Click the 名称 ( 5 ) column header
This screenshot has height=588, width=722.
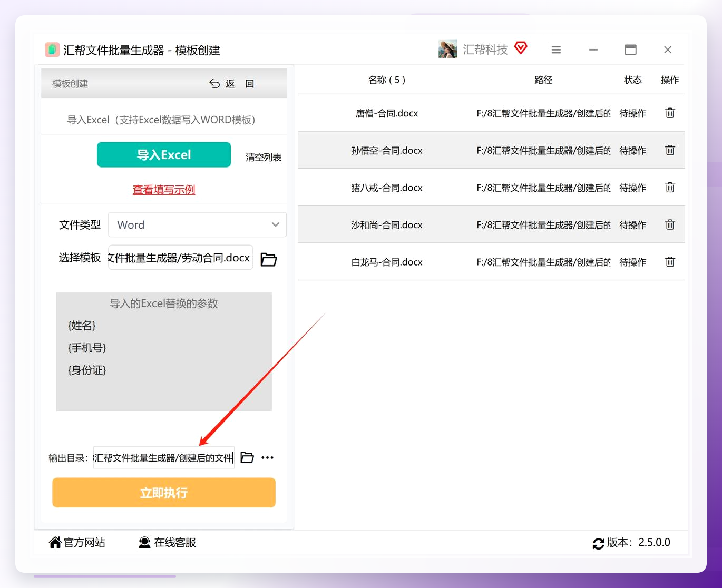[387, 80]
